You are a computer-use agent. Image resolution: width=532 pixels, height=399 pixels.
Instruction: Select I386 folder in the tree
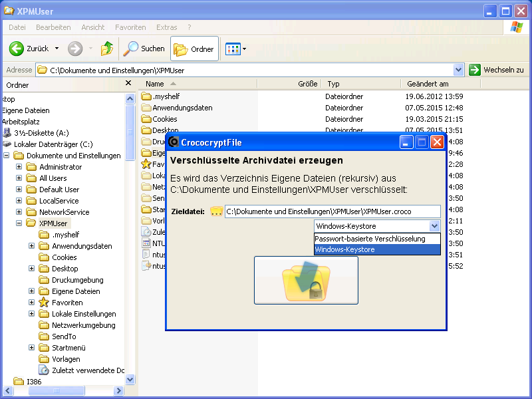27,381
